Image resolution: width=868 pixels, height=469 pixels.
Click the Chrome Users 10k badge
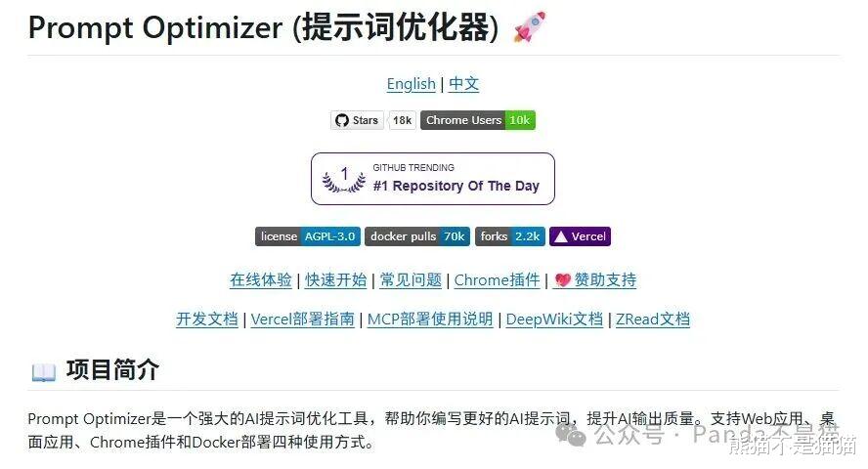[x=478, y=120]
